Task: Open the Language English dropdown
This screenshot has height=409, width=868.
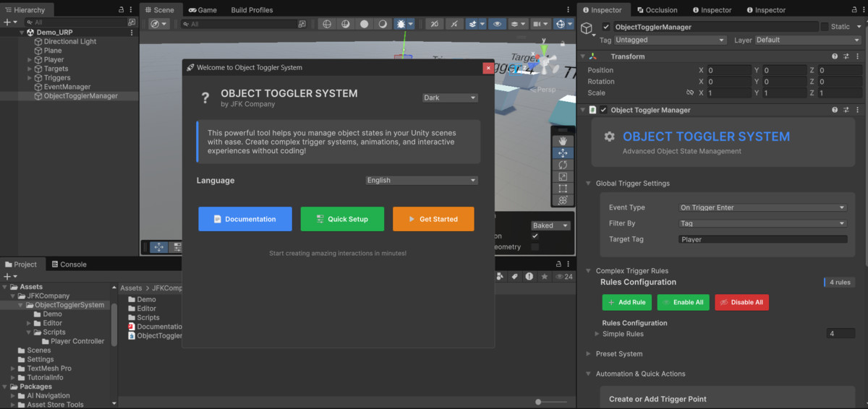Action: point(422,181)
